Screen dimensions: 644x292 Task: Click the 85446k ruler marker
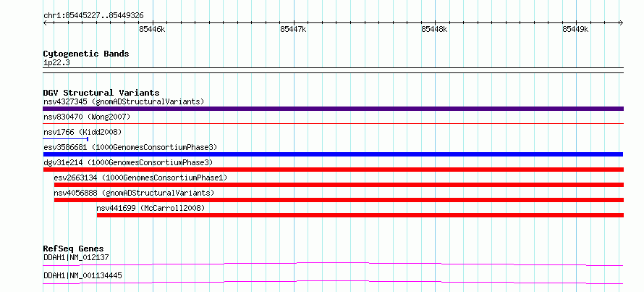point(153,29)
